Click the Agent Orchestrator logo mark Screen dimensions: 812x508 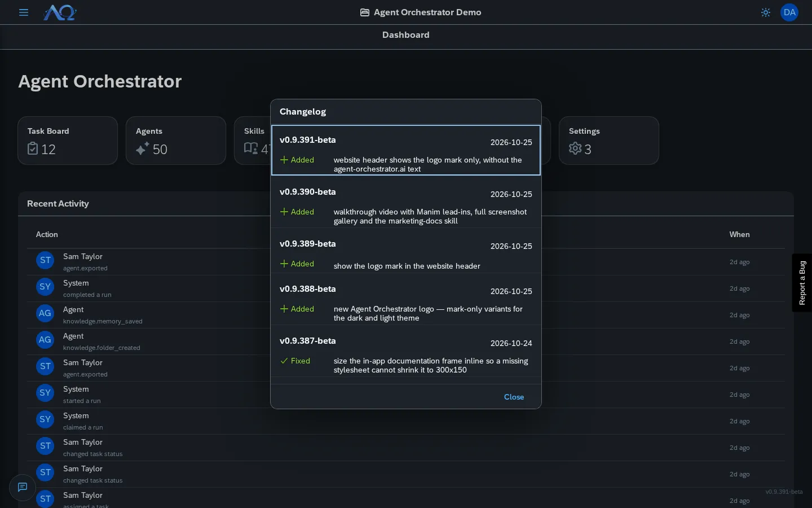point(60,12)
